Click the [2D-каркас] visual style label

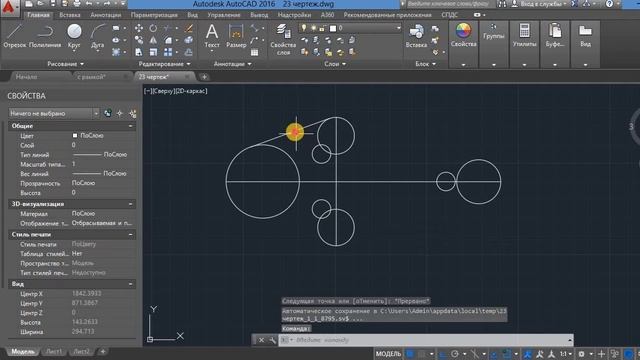pyautogui.click(x=192, y=91)
